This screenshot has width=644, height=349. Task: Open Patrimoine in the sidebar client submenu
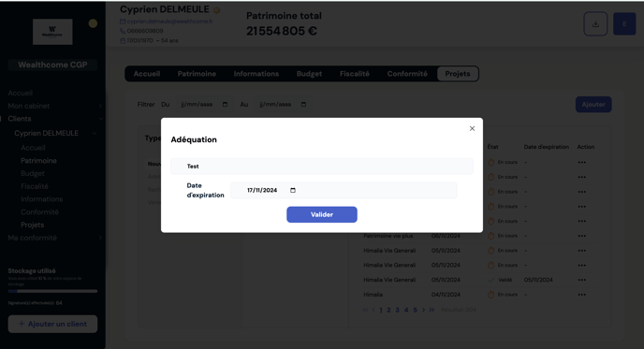[x=38, y=161]
